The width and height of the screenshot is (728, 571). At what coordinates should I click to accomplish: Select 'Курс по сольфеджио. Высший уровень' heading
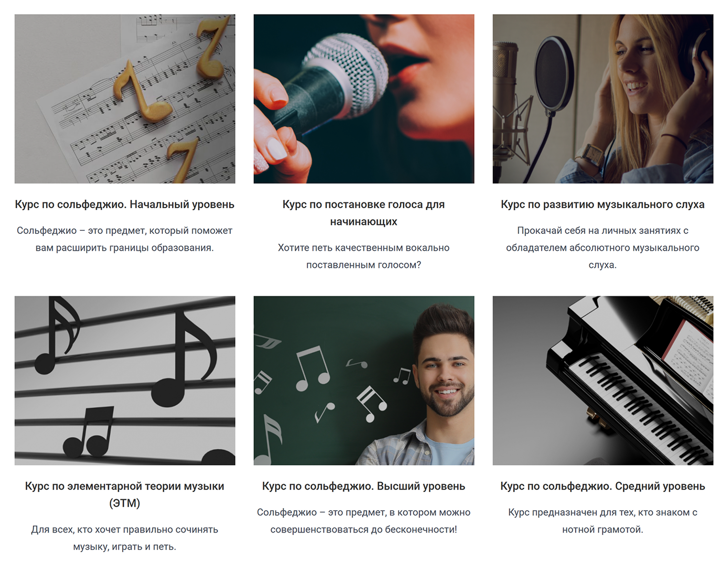click(364, 486)
